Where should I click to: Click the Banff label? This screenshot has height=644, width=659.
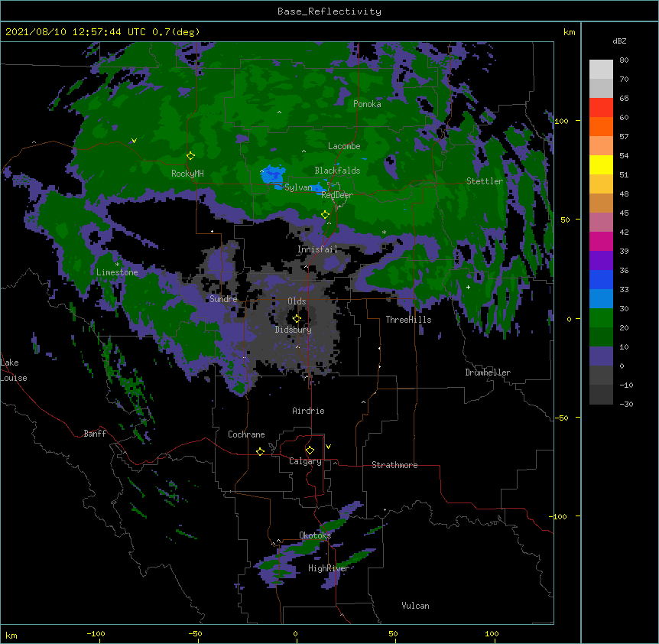coord(95,434)
